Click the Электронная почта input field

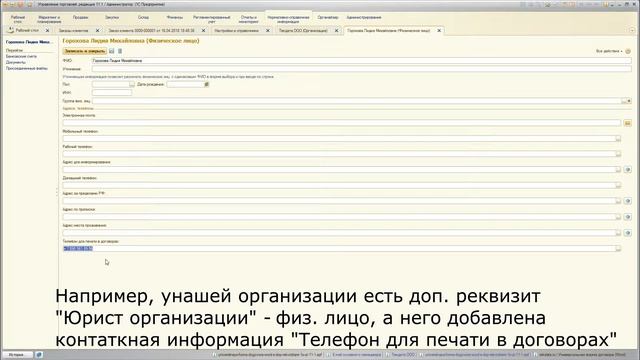click(342, 123)
